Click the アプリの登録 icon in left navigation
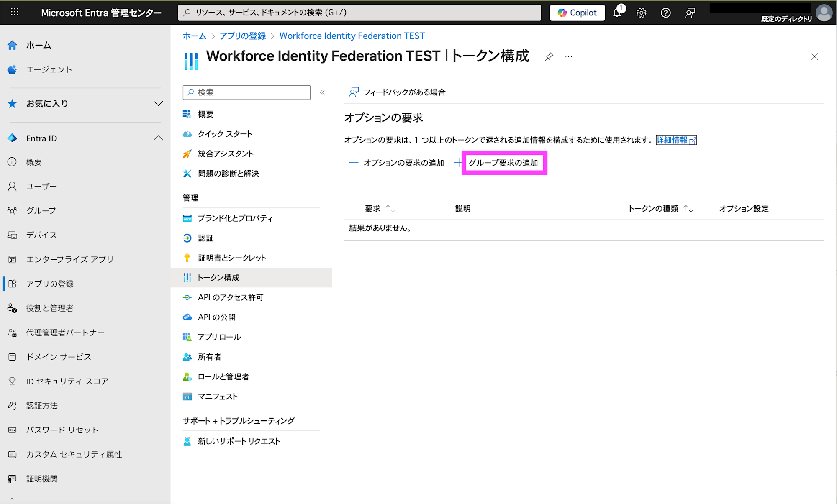 tap(13, 284)
